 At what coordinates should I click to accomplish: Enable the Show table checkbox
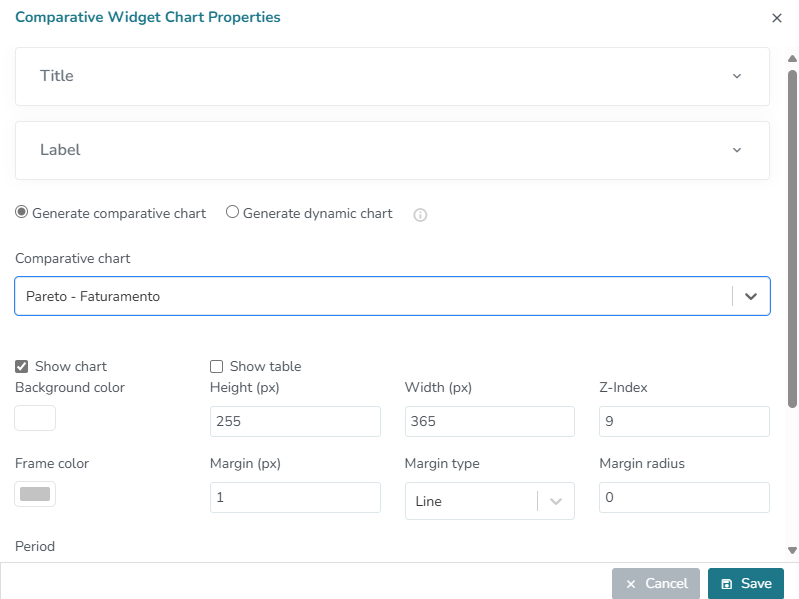[x=217, y=366]
